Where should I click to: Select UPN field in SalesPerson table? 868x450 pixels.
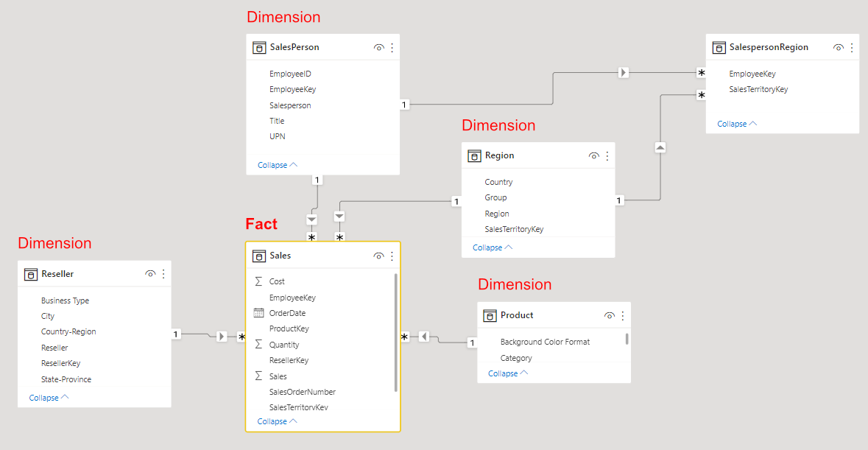pos(278,136)
